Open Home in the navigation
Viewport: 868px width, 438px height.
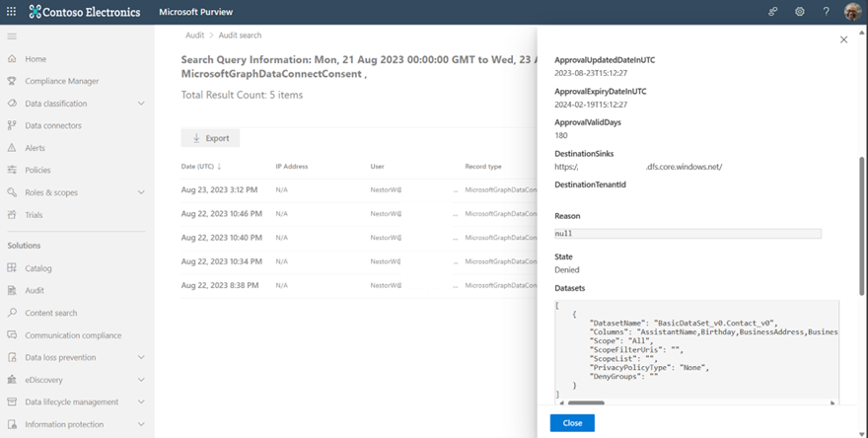(36, 58)
